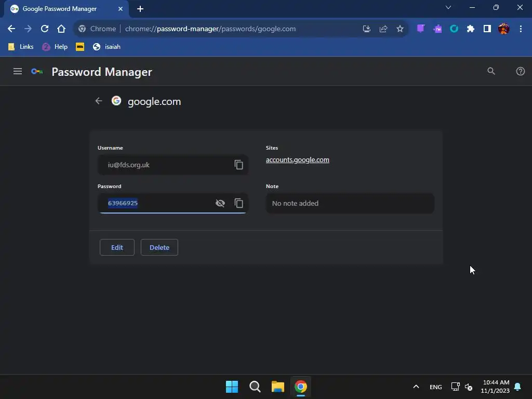Open the purple note extension icon

pos(421,29)
